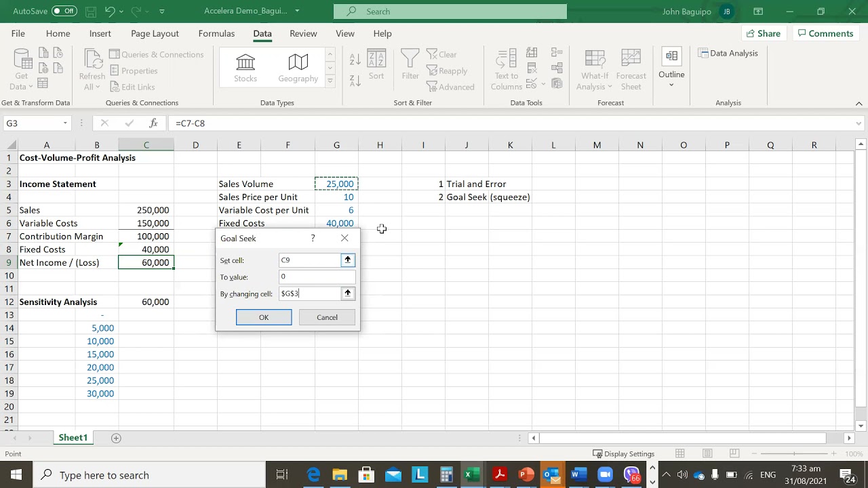This screenshot has width=868, height=488.
Task: Click OK in the Goal Seek dialog
Action: pos(264,317)
